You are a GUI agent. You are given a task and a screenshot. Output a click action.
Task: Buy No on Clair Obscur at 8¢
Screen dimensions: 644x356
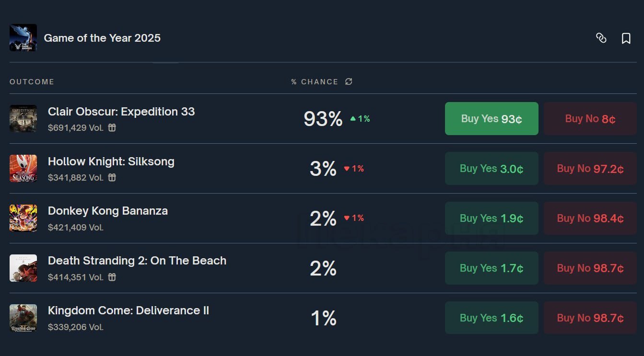tap(590, 119)
